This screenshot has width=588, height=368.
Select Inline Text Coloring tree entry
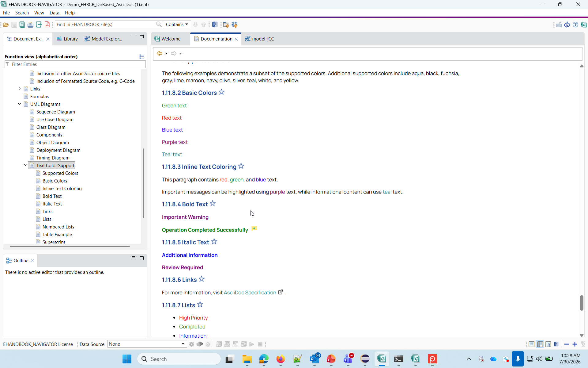coord(62,189)
